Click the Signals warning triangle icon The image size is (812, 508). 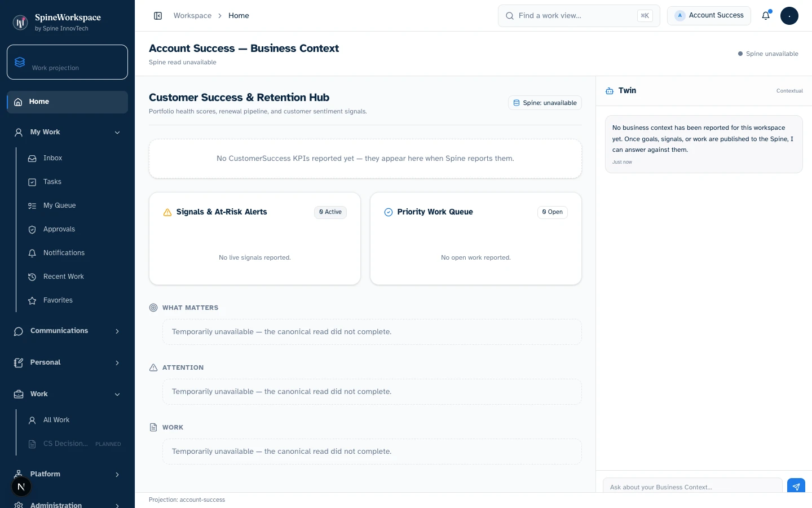[x=167, y=212]
